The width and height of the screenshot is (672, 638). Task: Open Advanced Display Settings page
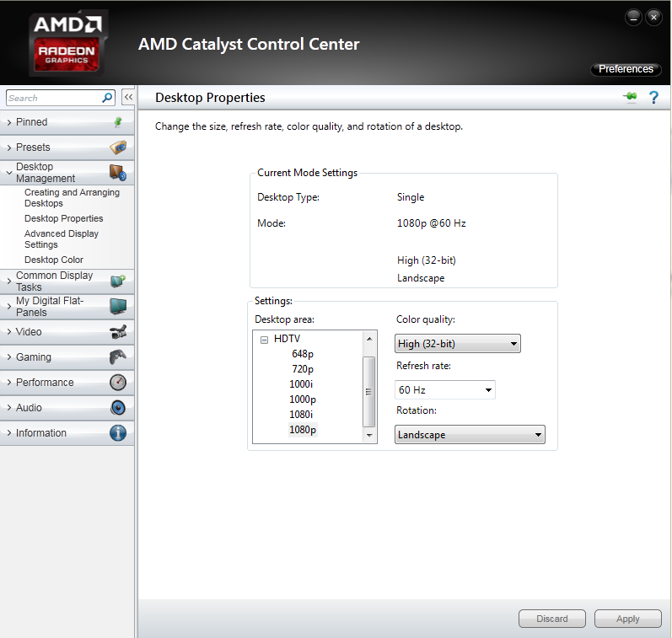pyautogui.click(x=62, y=239)
